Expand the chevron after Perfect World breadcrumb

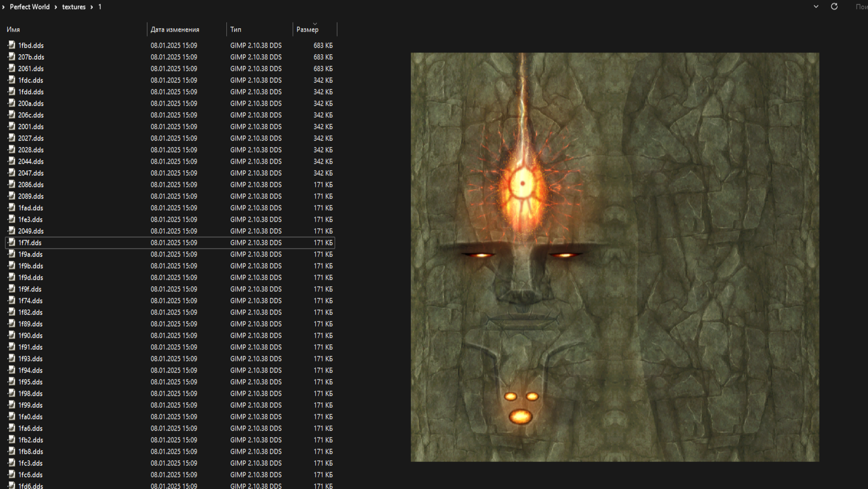click(56, 7)
